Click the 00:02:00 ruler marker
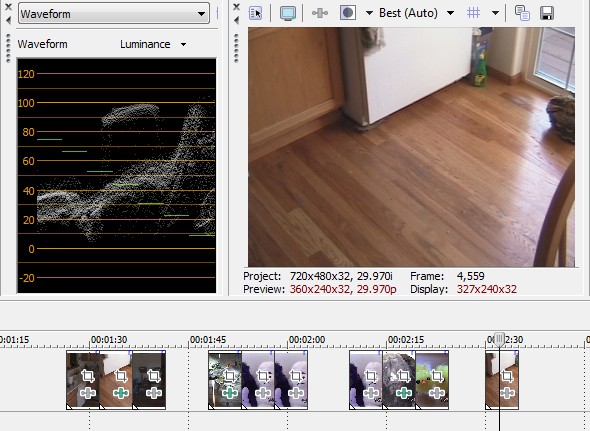The height and width of the screenshot is (431, 590). 307,340
